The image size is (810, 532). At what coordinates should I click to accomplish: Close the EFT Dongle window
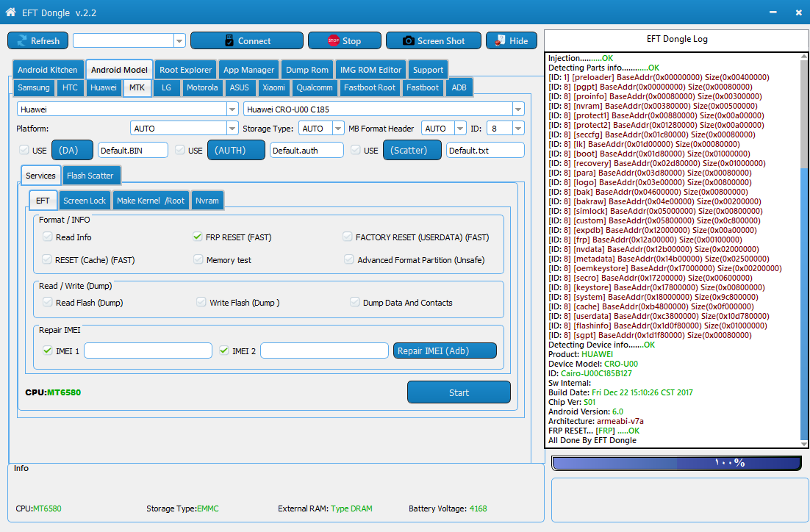799,12
